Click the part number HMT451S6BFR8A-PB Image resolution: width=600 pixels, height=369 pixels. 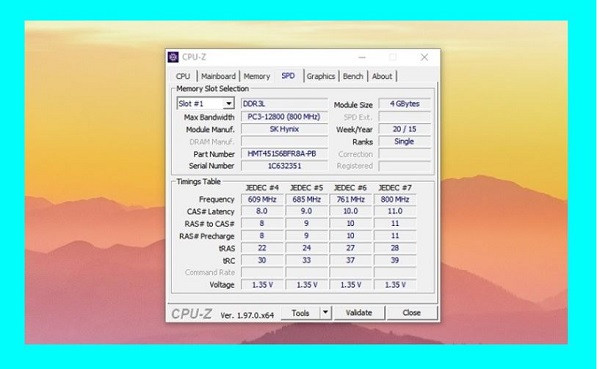click(284, 154)
